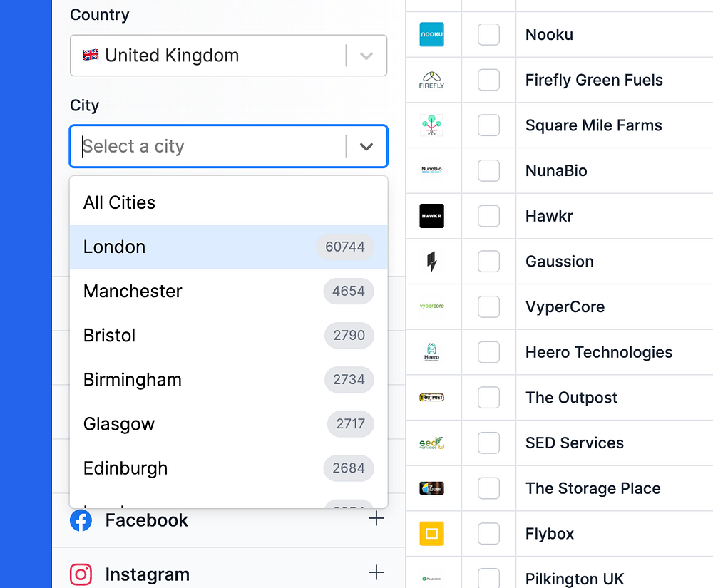713x588 pixels.
Task: Click the Gaussion lightning logo
Action: [431, 262]
